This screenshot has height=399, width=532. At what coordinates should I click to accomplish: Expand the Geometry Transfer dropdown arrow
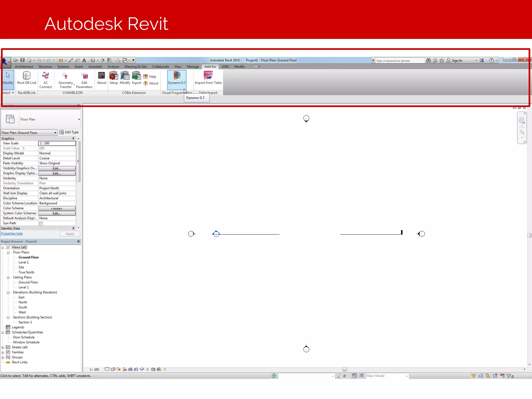(x=74, y=85)
